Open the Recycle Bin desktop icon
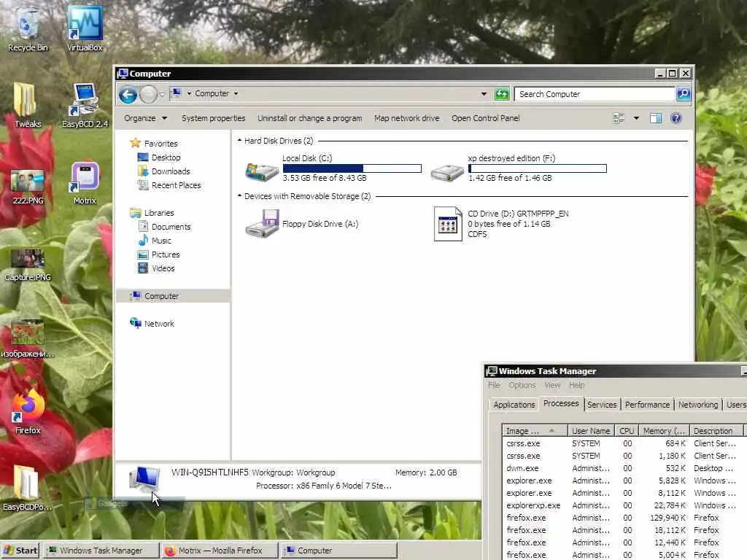Image resolution: width=747 pixels, height=560 pixels. click(x=28, y=28)
